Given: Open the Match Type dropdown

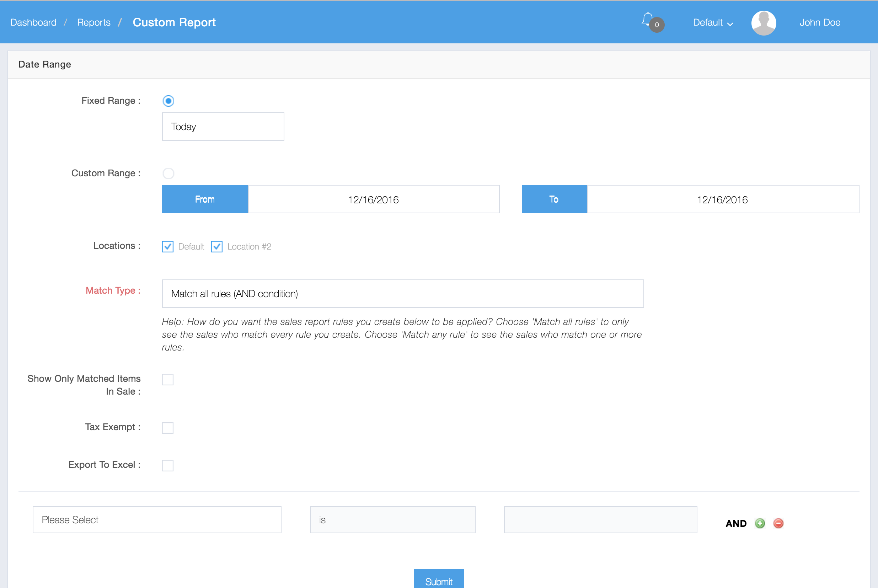Looking at the screenshot, I should (402, 294).
